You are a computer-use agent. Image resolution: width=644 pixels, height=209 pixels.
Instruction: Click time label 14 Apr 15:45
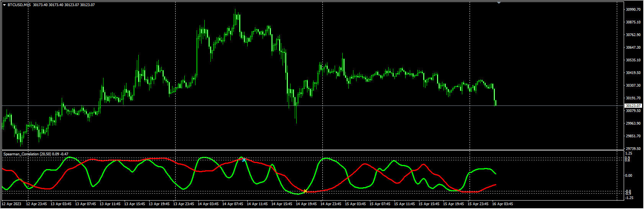click(x=282, y=204)
